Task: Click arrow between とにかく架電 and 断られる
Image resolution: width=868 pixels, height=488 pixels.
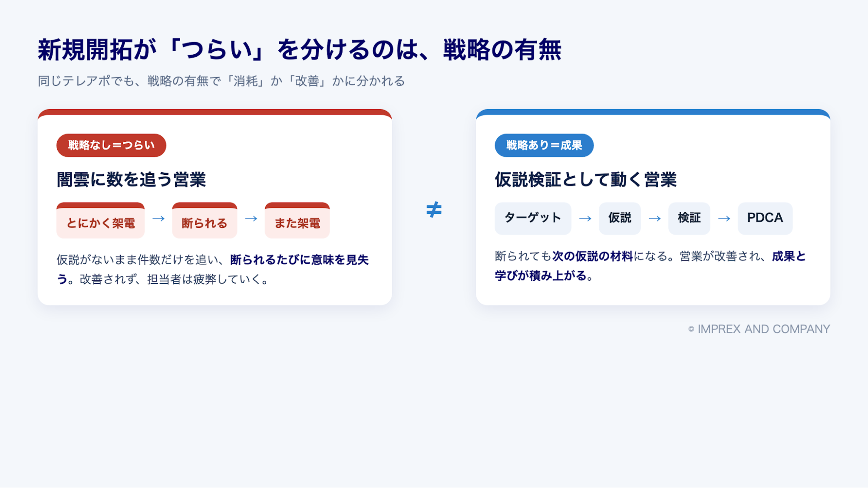Action: [158, 218]
